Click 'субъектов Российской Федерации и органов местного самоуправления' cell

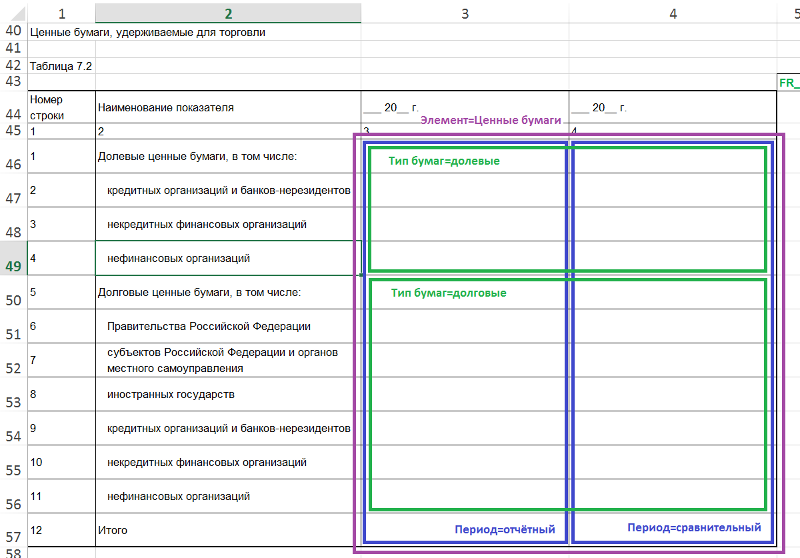tap(228, 360)
